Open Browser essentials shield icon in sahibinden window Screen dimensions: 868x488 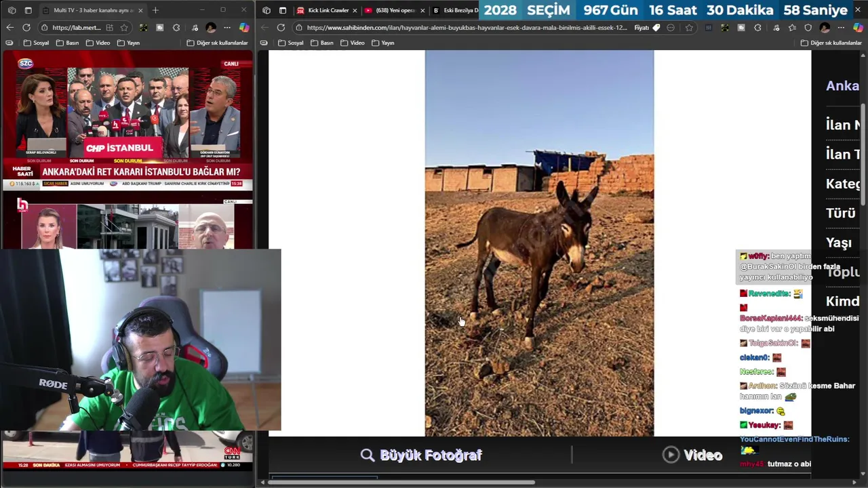[808, 27]
